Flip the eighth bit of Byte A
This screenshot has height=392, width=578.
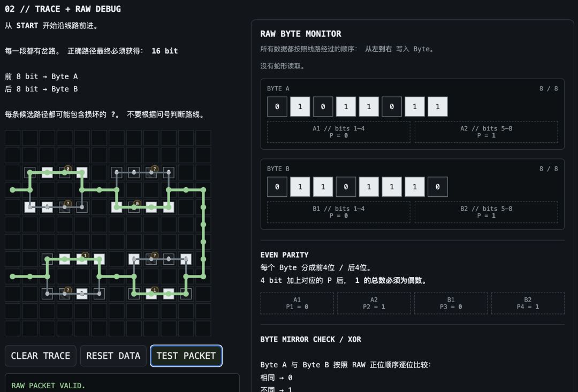point(438,107)
